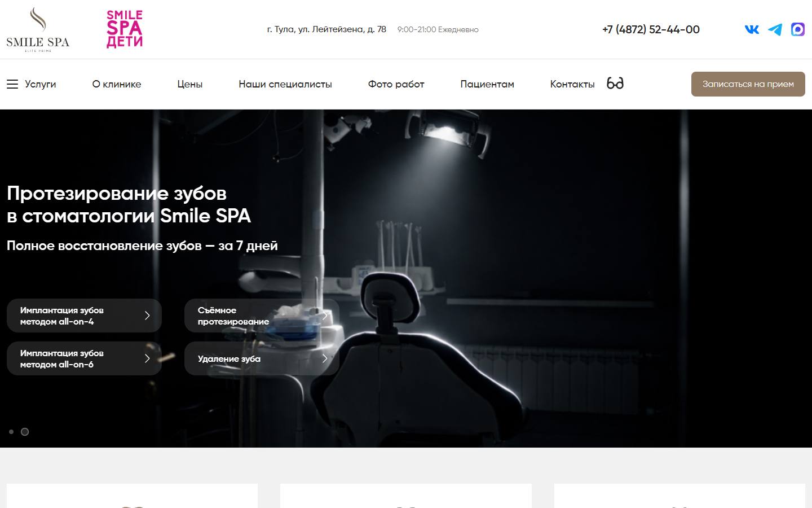Go to Контакты page
Screen dimensions: 812x508
pos(572,84)
